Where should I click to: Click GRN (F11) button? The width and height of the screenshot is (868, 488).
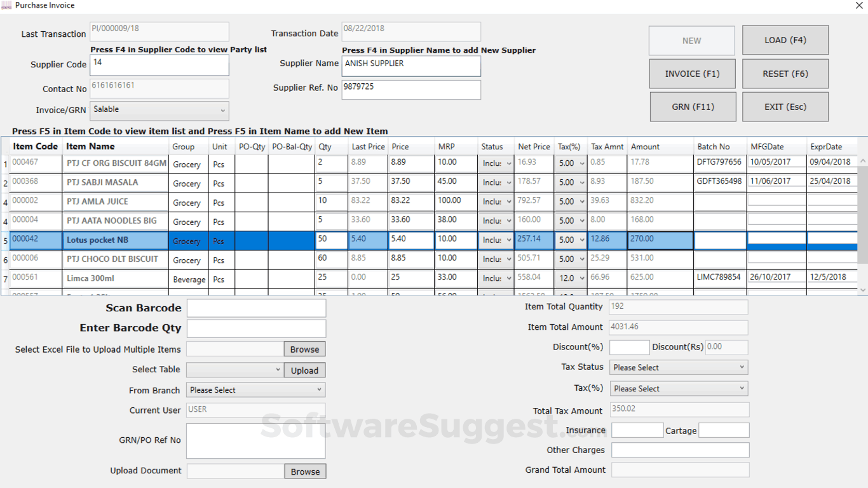pyautogui.click(x=693, y=106)
